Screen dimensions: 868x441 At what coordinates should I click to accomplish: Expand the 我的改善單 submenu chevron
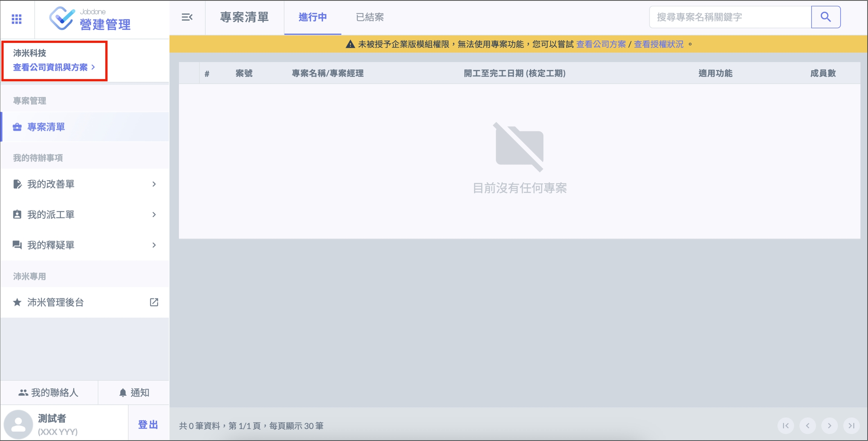(154, 184)
